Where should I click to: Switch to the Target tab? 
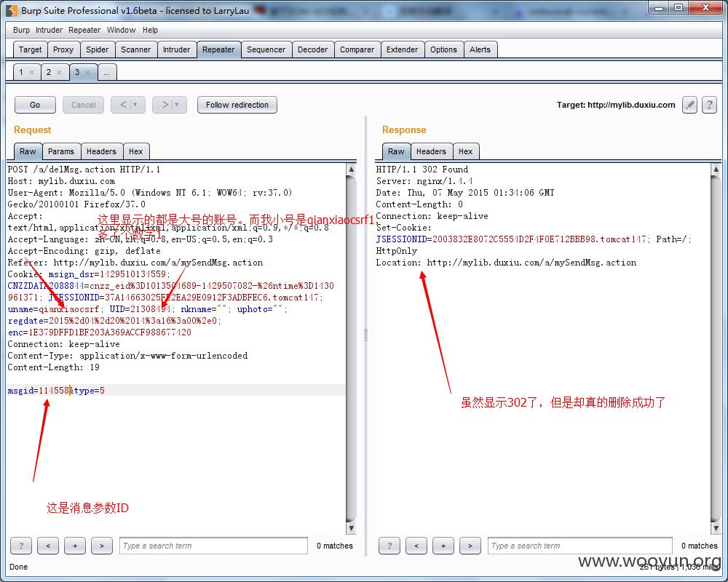tap(30, 49)
